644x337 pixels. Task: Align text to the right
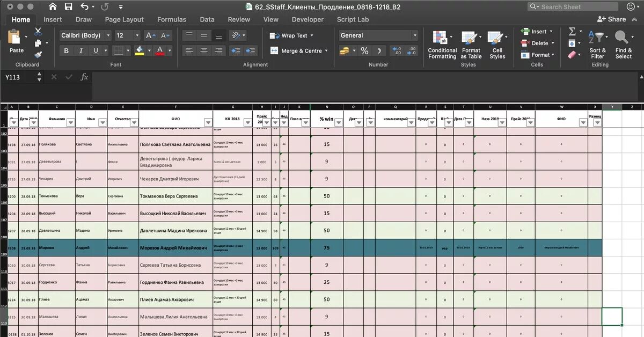click(x=218, y=51)
